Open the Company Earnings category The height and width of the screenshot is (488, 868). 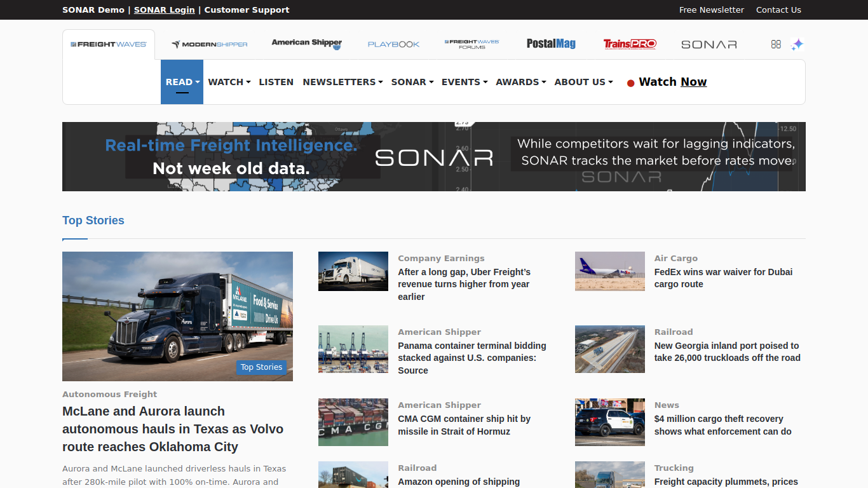click(x=441, y=258)
